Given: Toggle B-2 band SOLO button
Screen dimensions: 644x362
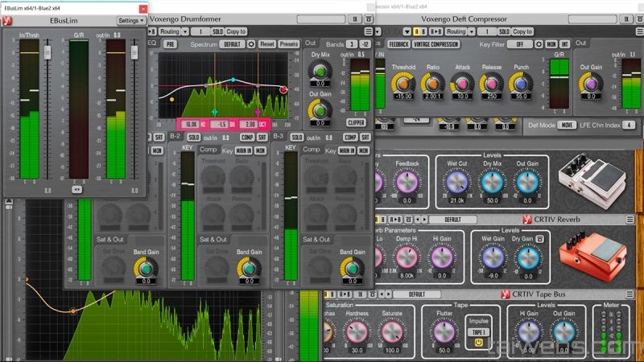Looking at the screenshot, I should click(x=193, y=137).
